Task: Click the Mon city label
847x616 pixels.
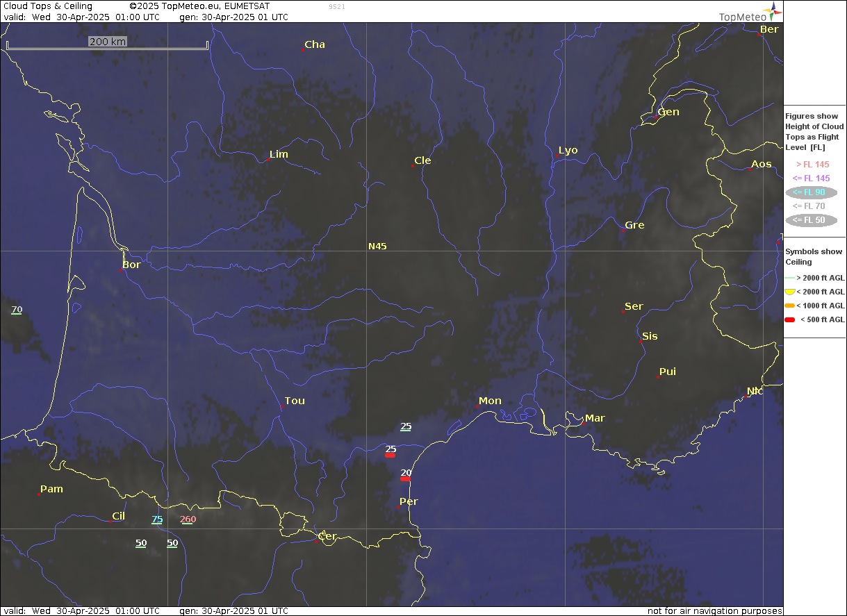Action: coord(490,401)
